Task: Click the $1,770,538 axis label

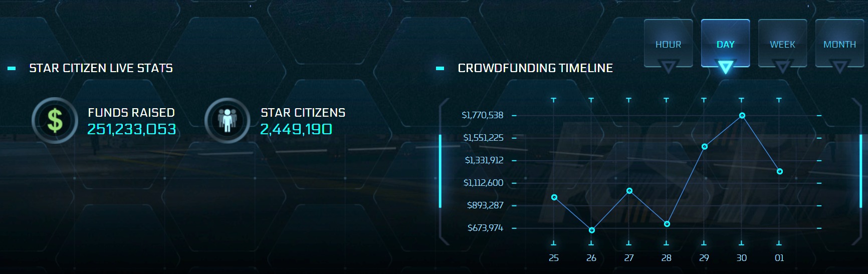Action: coord(482,115)
